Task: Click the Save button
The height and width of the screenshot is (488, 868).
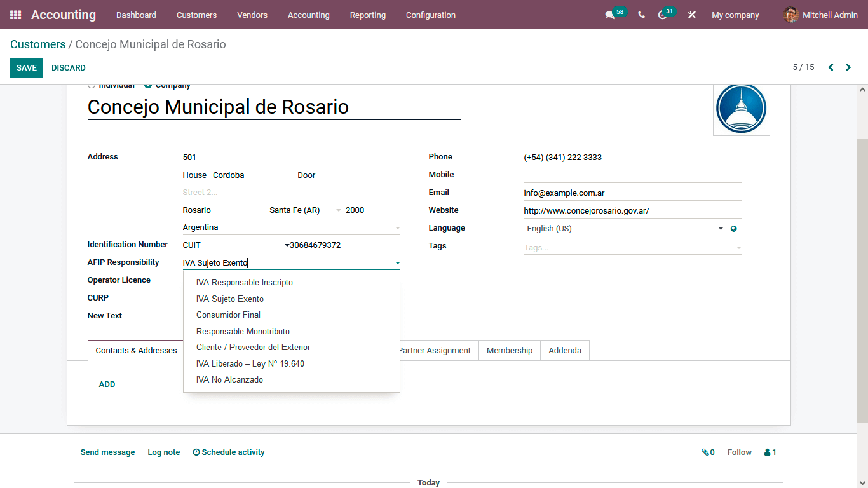Action: pyautogui.click(x=27, y=67)
